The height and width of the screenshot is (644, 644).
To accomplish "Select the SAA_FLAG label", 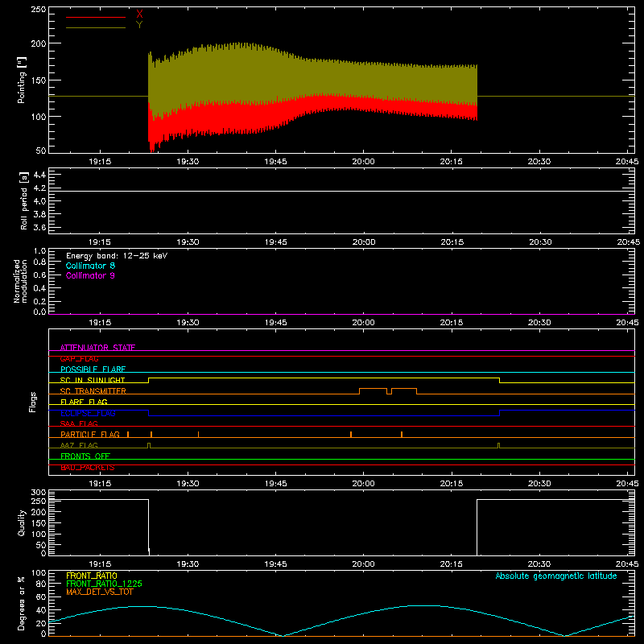I will point(79,423).
